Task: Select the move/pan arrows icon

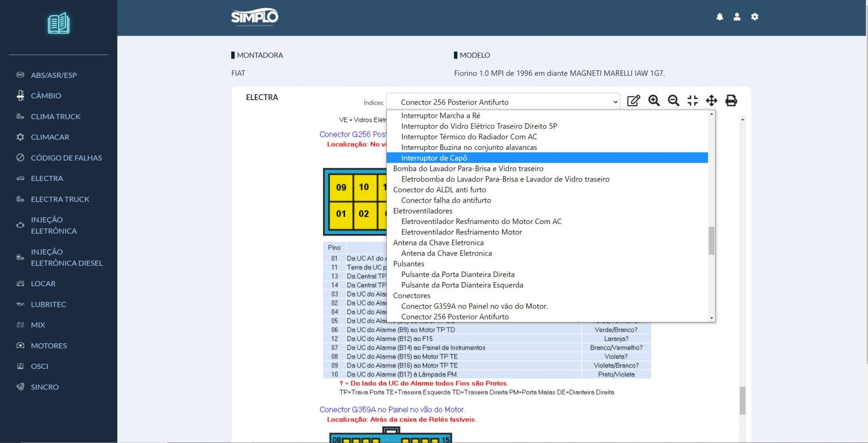Action: pyautogui.click(x=711, y=101)
